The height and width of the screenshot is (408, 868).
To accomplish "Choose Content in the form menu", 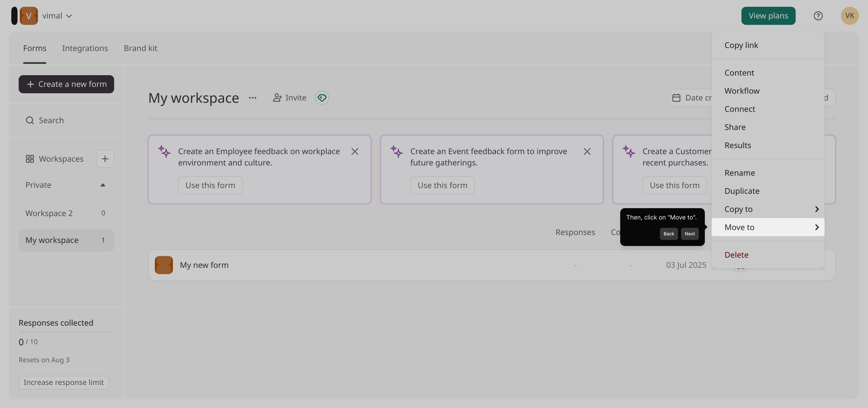I will [x=768, y=73].
